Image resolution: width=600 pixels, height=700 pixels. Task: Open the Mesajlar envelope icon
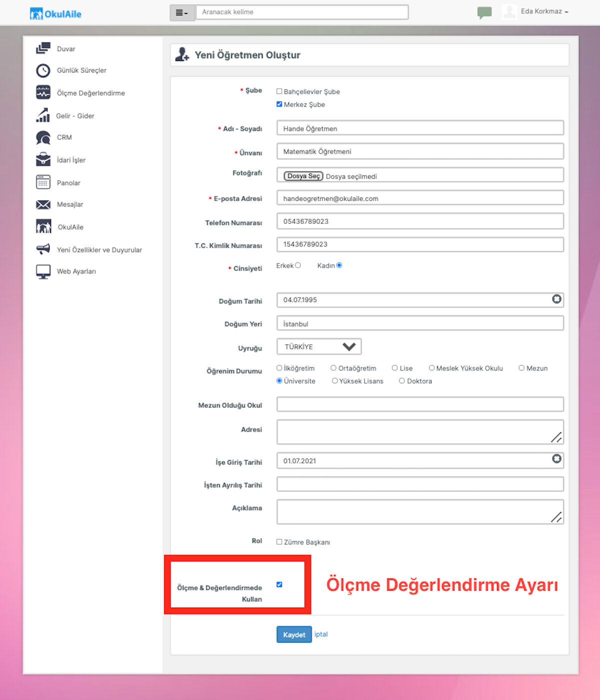pyautogui.click(x=43, y=204)
